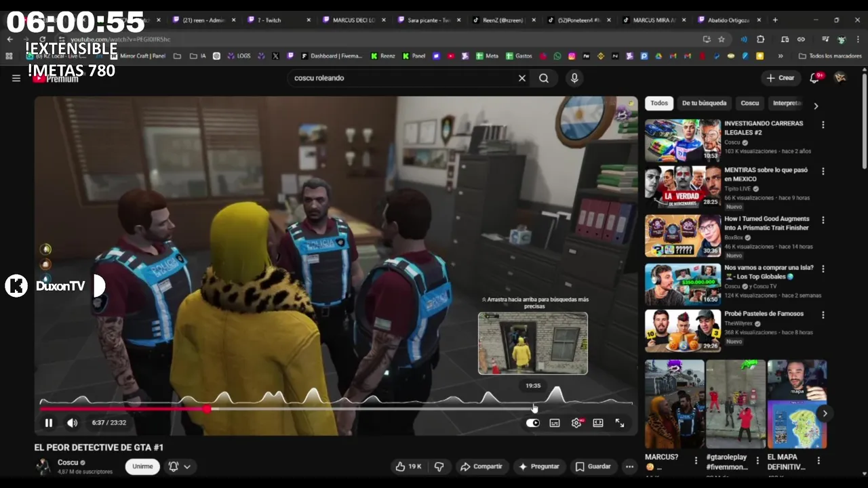Viewport: 868px width, 488px height.
Task: Open the Meta bookmark
Action: tap(488, 56)
